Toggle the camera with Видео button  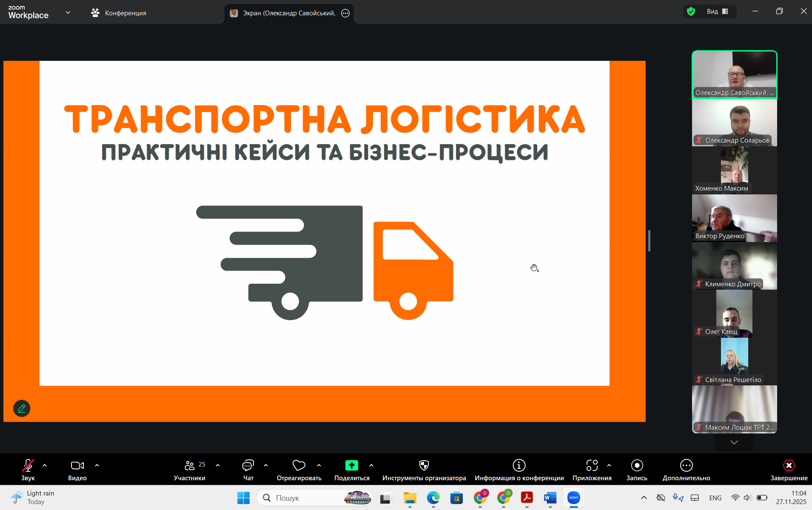tap(77, 466)
